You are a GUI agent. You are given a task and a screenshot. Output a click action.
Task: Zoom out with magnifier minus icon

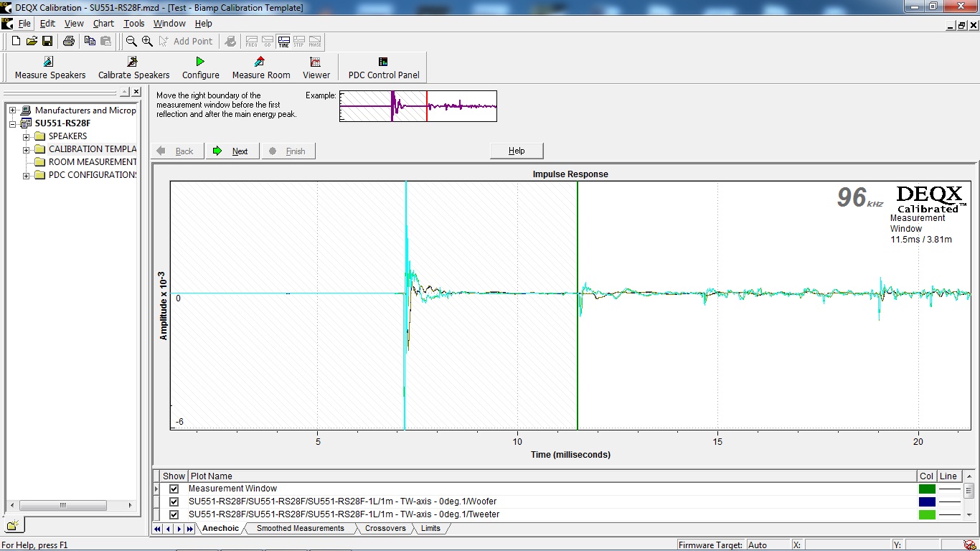point(131,42)
